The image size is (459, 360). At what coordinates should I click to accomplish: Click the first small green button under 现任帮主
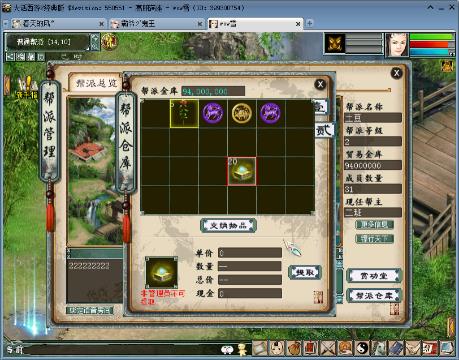374,224
